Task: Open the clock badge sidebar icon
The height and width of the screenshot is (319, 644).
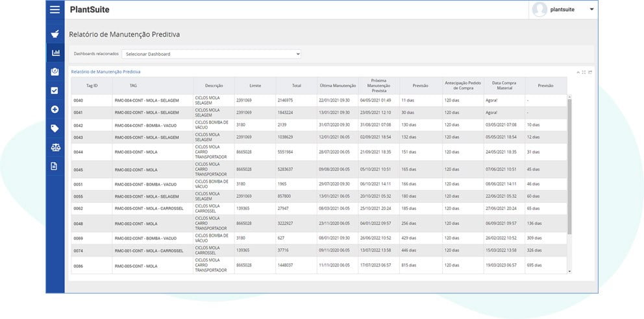Action: [x=55, y=72]
